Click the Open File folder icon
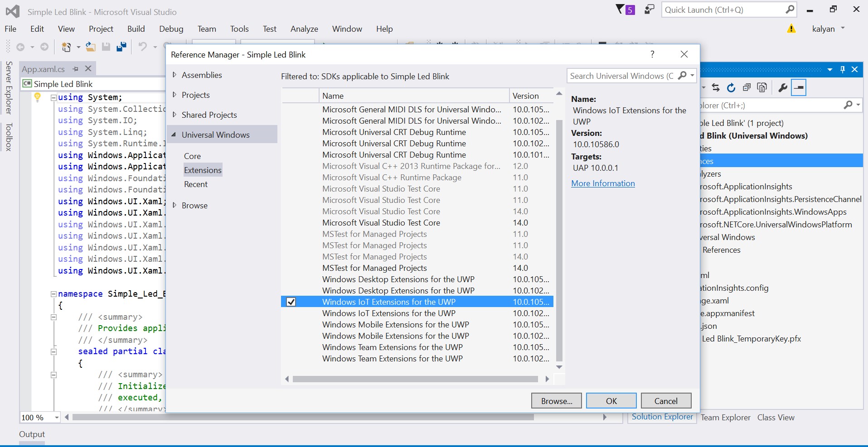Screen dimensions: 868x447 91,47
